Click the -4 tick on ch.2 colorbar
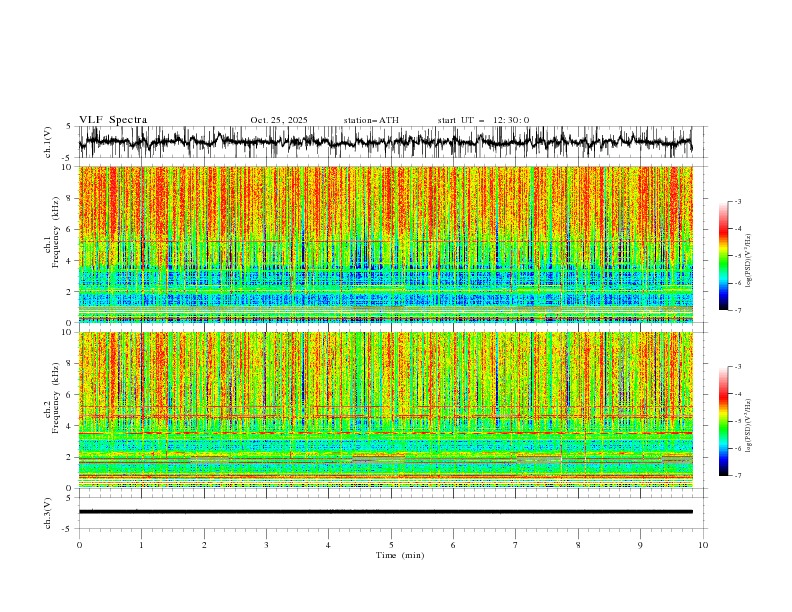 click(737, 394)
